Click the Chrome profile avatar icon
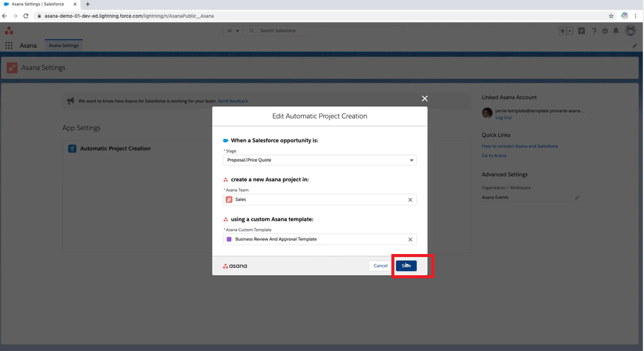 [625, 16]
